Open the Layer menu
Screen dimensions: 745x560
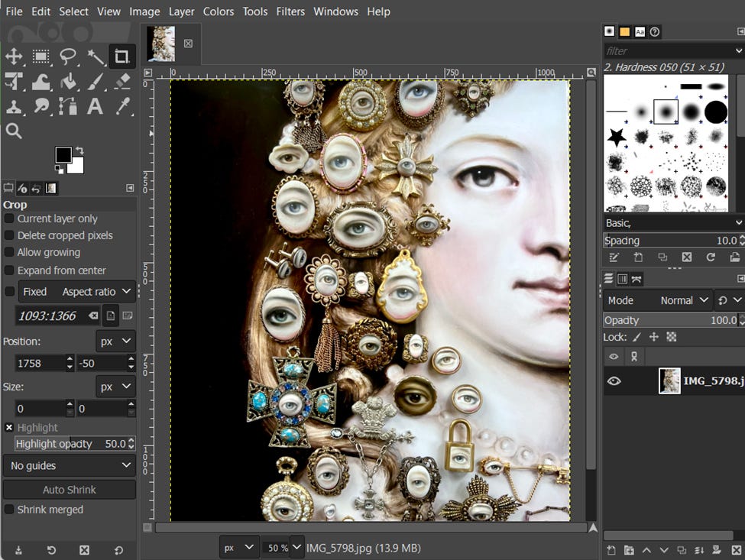point(182,11)
